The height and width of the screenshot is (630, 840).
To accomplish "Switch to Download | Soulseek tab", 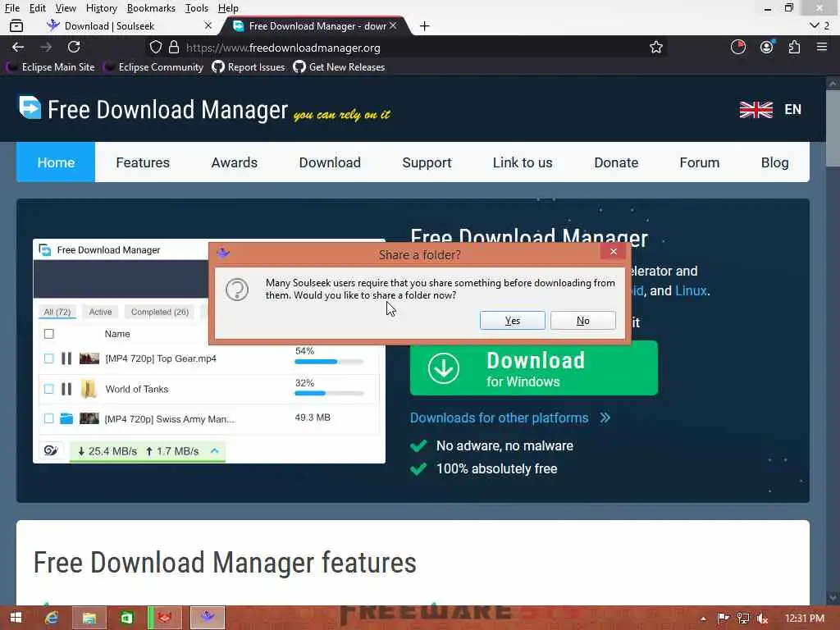I will pyautogui.click(x=109, y=25).
